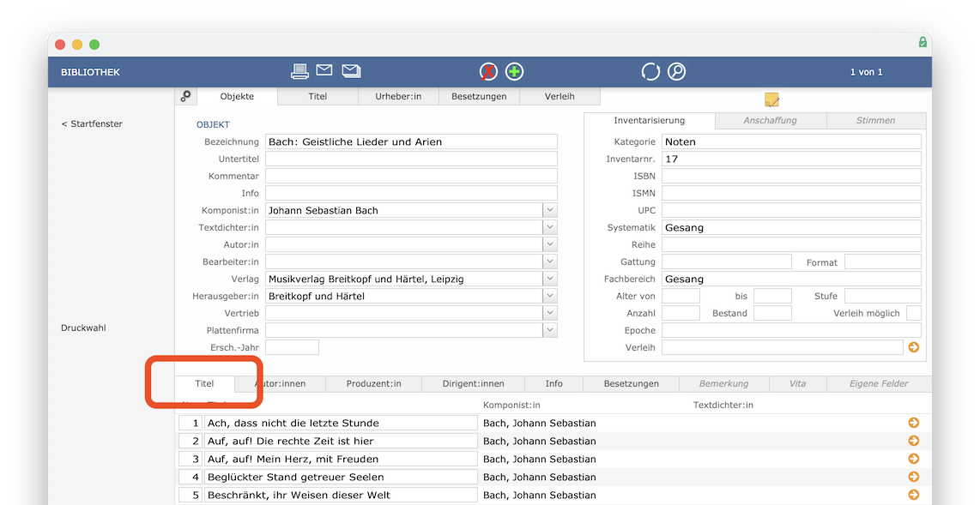Open the Produzent:in lower tab
Screen dimensions: 980x505
pos(374,384)
